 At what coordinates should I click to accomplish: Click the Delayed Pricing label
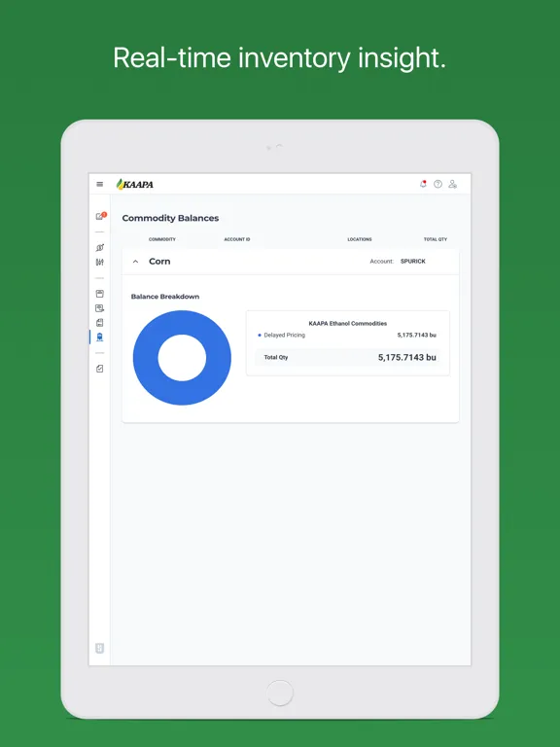pyautogui.click(x=284, y=335)
